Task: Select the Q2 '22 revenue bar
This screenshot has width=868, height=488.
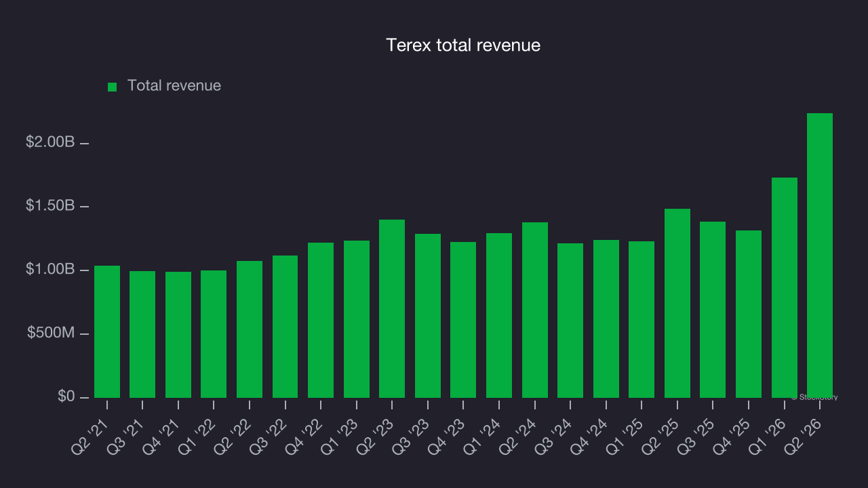Action: point(250,329)
